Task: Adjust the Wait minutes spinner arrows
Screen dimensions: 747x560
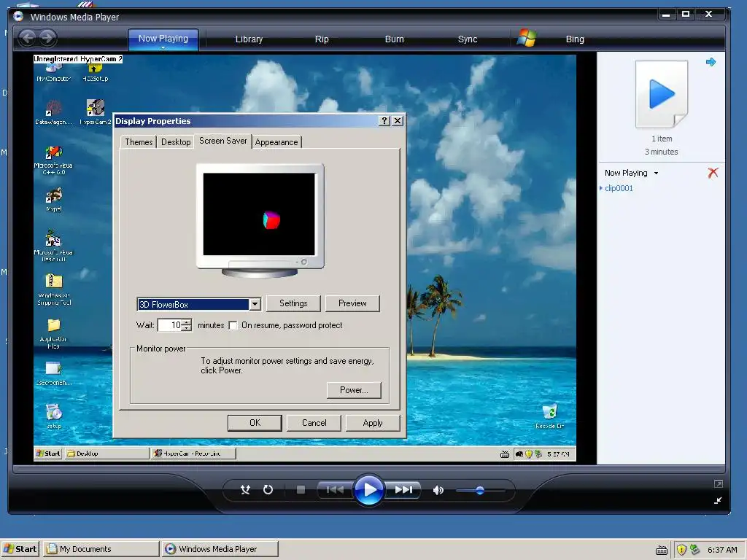Action: click(187, 325)
